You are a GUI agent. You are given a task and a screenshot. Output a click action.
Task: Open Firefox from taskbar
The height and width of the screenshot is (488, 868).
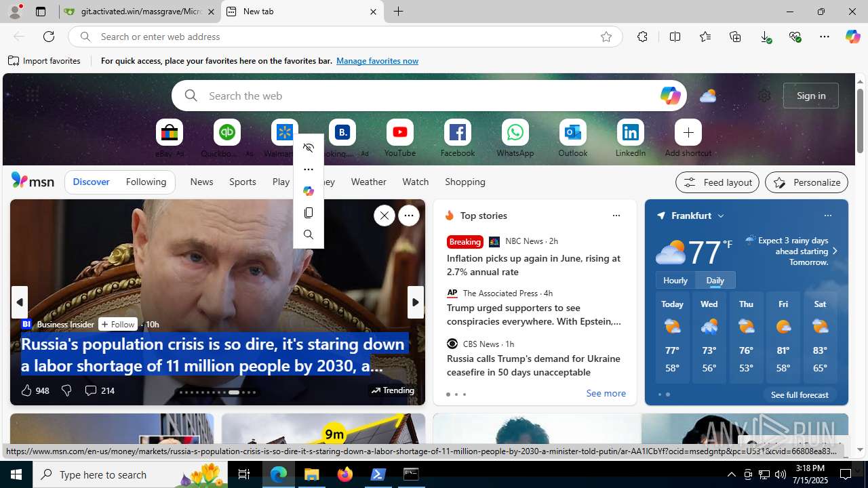(345, 474)
